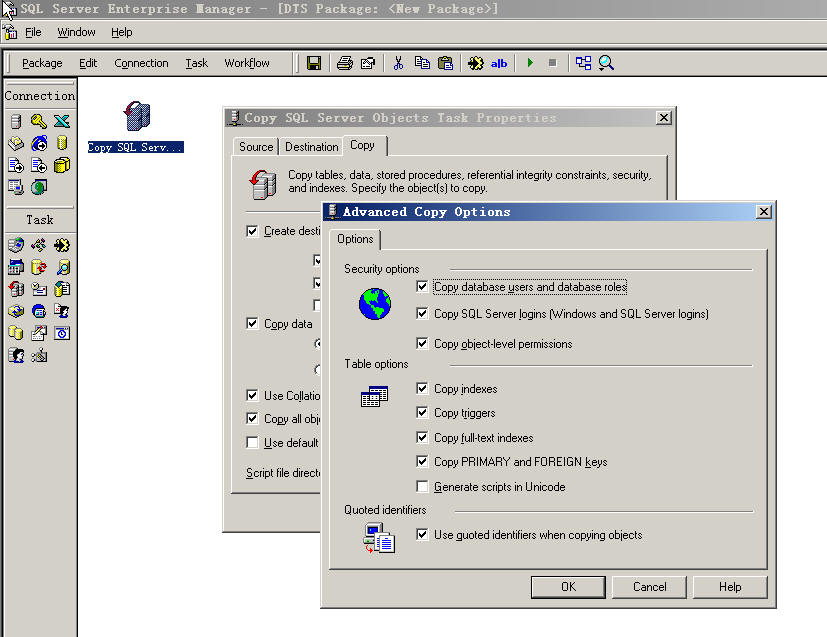Click the Zoom magnifier toolbar icon
The width and height of the screenshot is (827, 637).
pyautogui.click(x=607, y=63)
